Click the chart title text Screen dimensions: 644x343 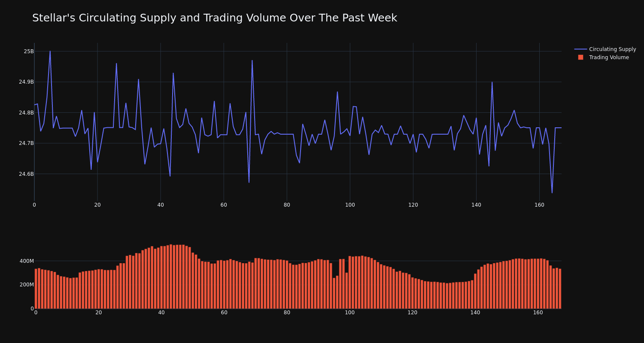215,18
